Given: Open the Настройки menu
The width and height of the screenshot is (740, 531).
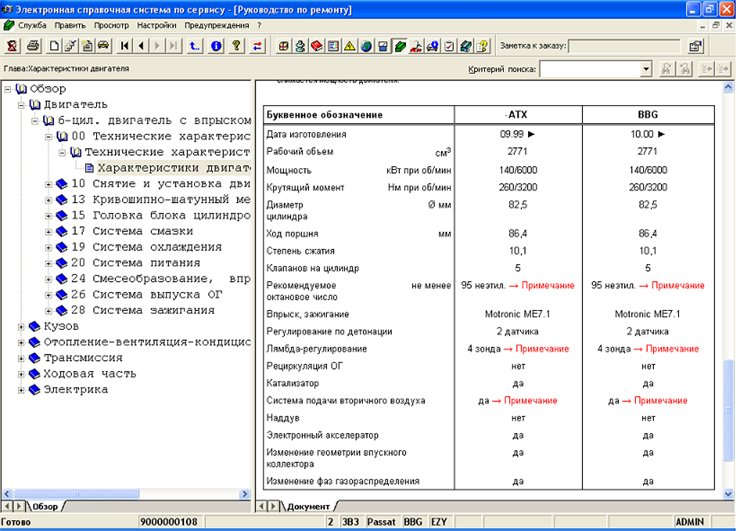Looking at the screenshot, I should 157,25.
